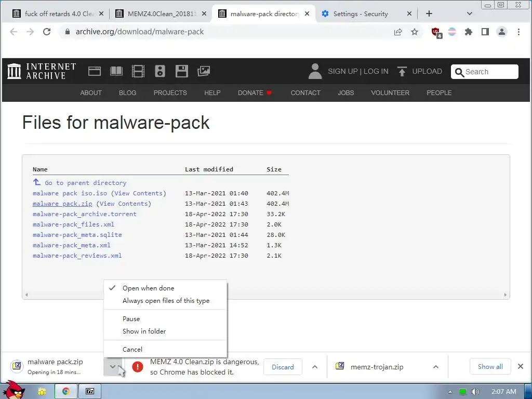Choose Show in folder

165,331
